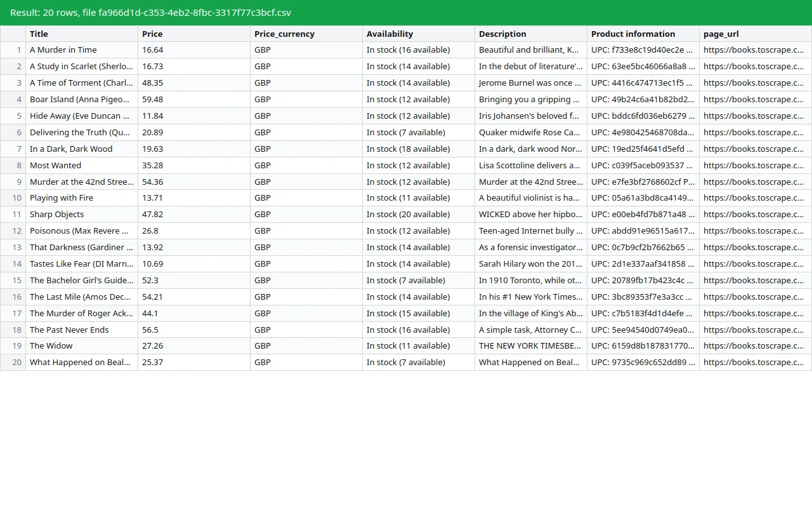Select 'UPC: 4e980425468708da' product info cell
The width and height of the screenshot is (812, 508).
pyautogui.click(x=643, y=133)
